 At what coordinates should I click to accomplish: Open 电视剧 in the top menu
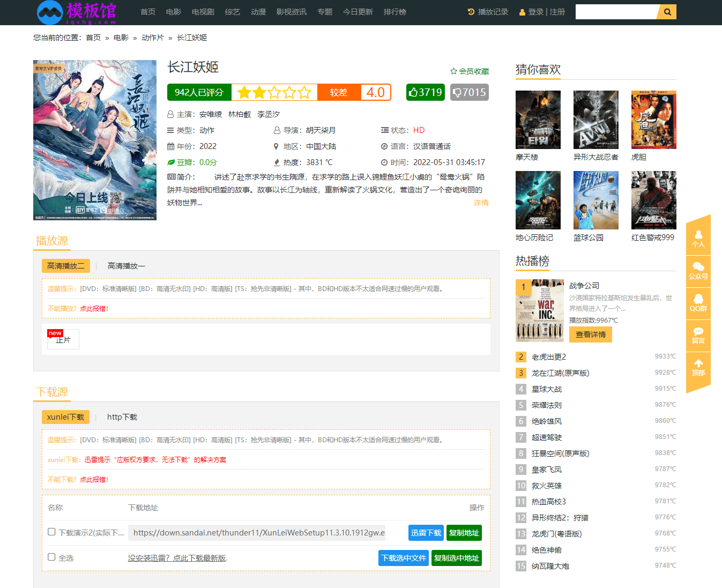[203, 12]
